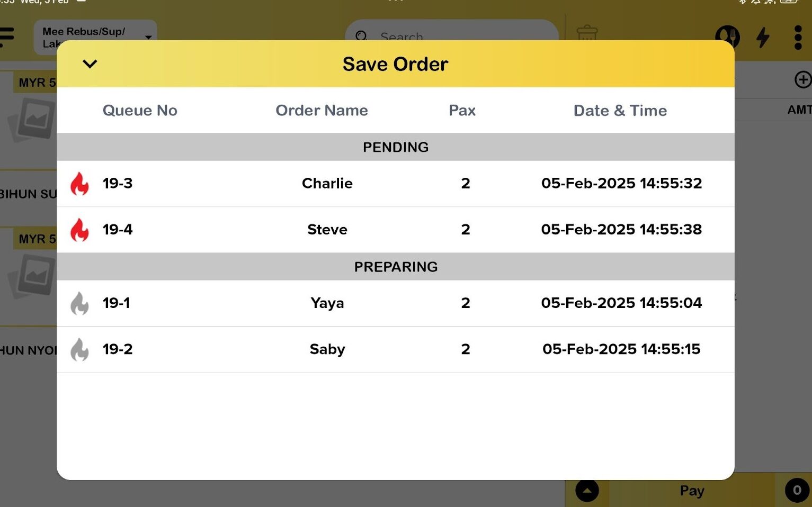Click the dining table service icon
The width and height of the screenshot is (812, 507).
point(727,36)
